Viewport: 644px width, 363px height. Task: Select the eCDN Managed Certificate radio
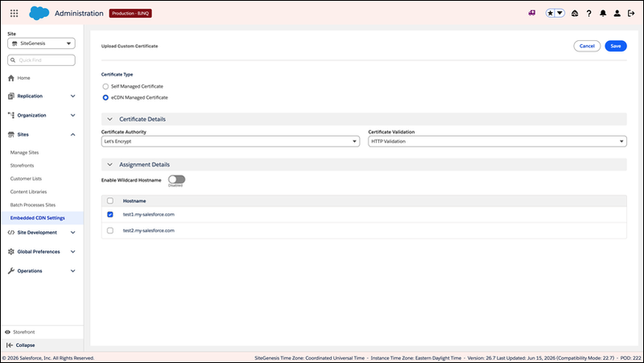[105, 97]
